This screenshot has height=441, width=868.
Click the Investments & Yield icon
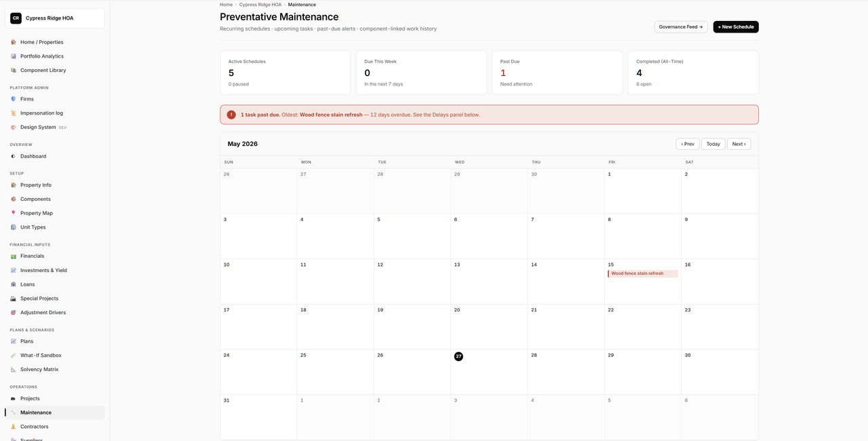coord(14,270)
